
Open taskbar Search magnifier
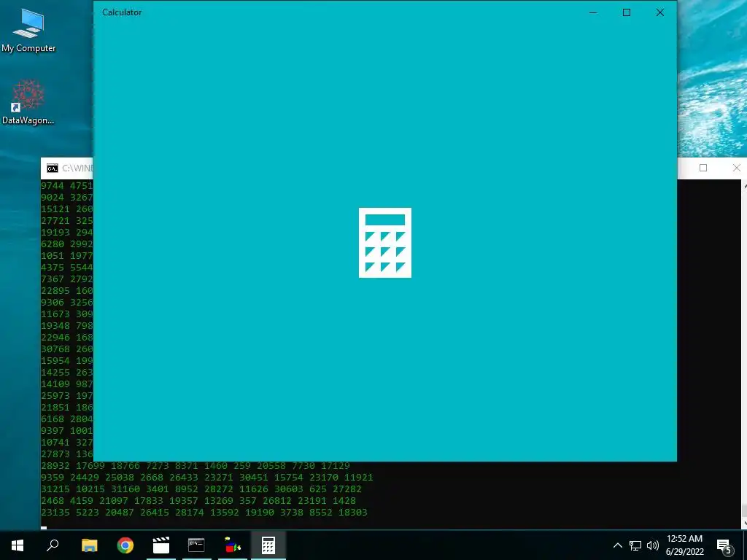point(53,545)
